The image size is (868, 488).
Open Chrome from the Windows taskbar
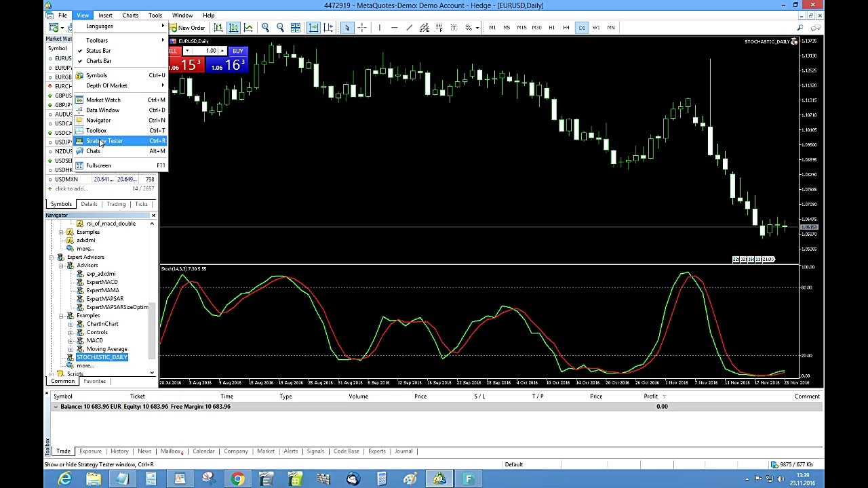pyautogui.click(x=237, y=479)
